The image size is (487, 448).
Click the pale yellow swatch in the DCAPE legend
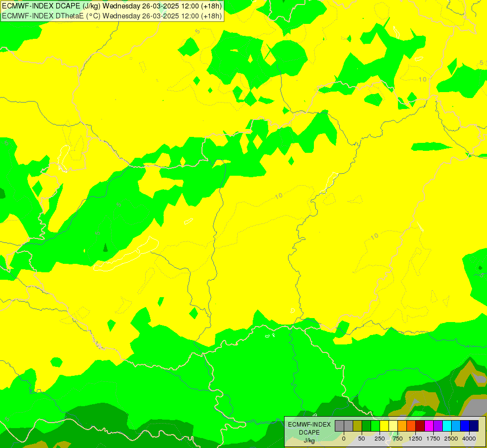(393, 426)
